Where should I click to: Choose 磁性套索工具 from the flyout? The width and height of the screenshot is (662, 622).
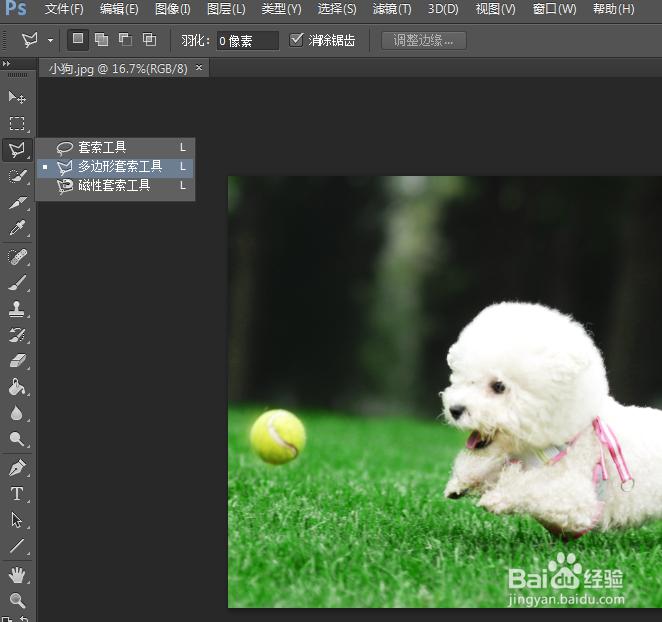point(115,185)
